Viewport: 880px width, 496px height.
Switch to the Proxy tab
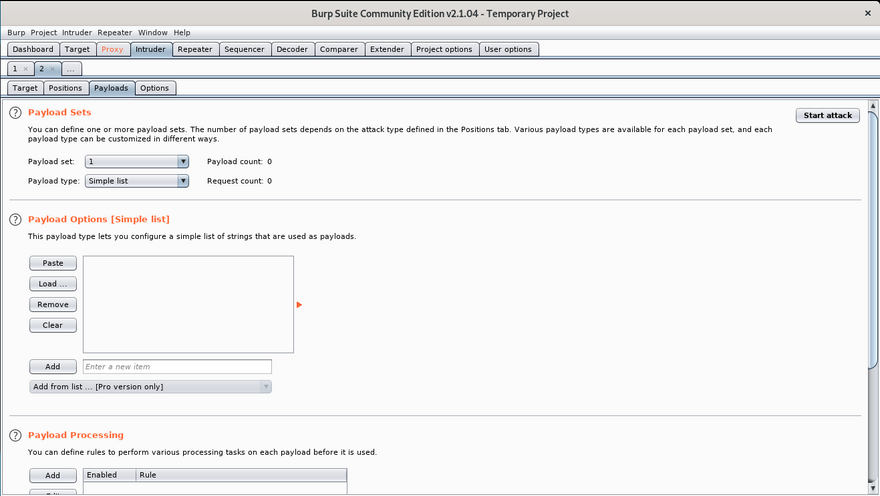112,49
